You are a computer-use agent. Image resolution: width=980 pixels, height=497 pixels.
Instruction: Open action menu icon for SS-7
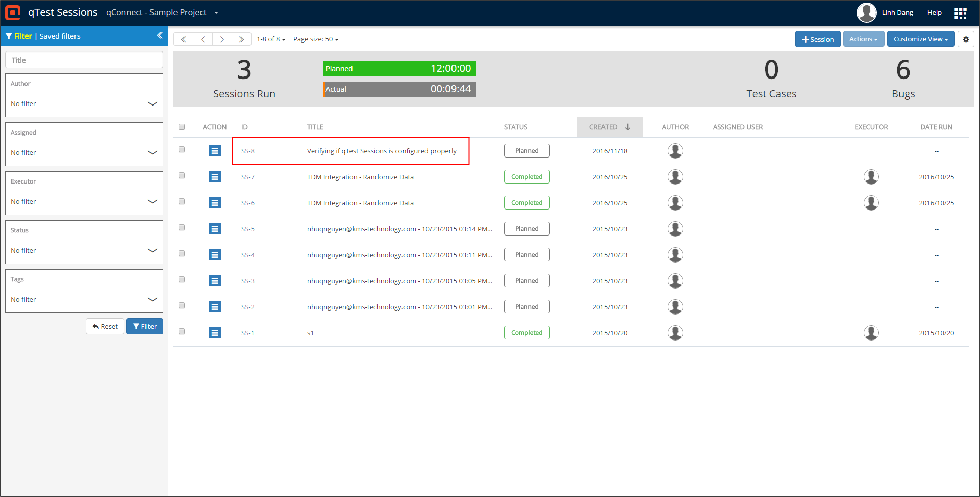[x=215, y=177]
